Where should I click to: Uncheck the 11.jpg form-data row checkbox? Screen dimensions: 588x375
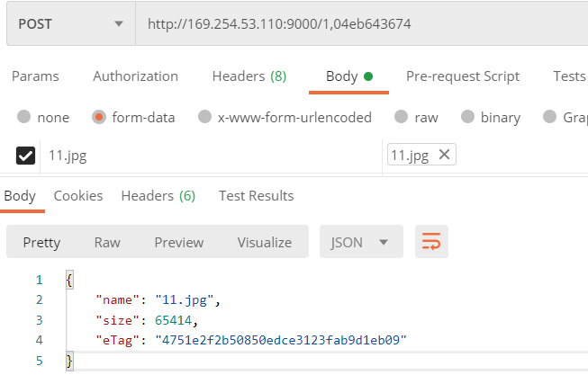pyautogui.click(x=26, y=156)
